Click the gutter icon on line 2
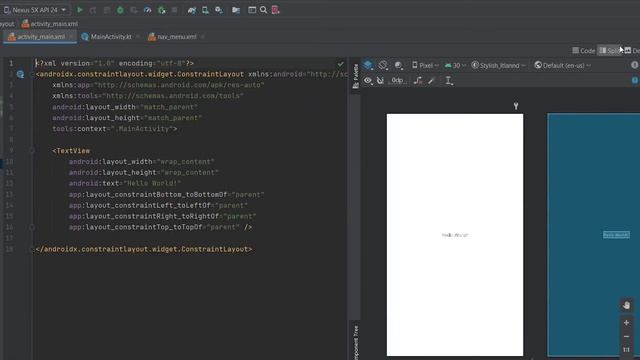640x360 pixels. [20, 74]
